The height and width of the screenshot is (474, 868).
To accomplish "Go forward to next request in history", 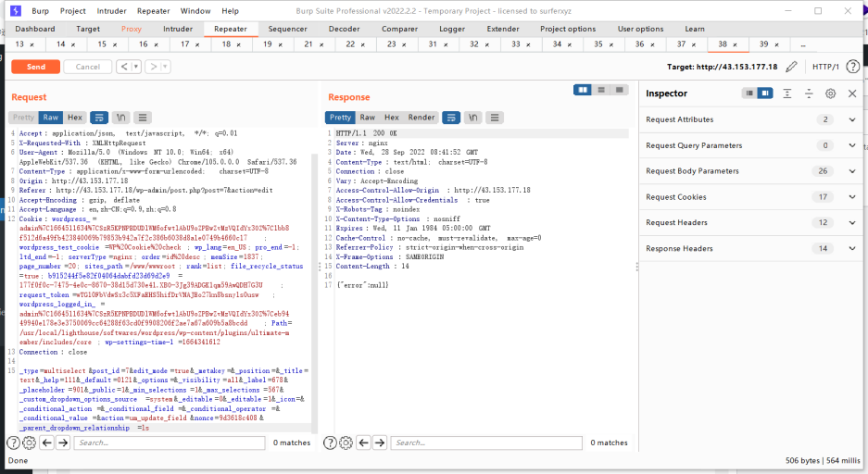I will 154,67.
